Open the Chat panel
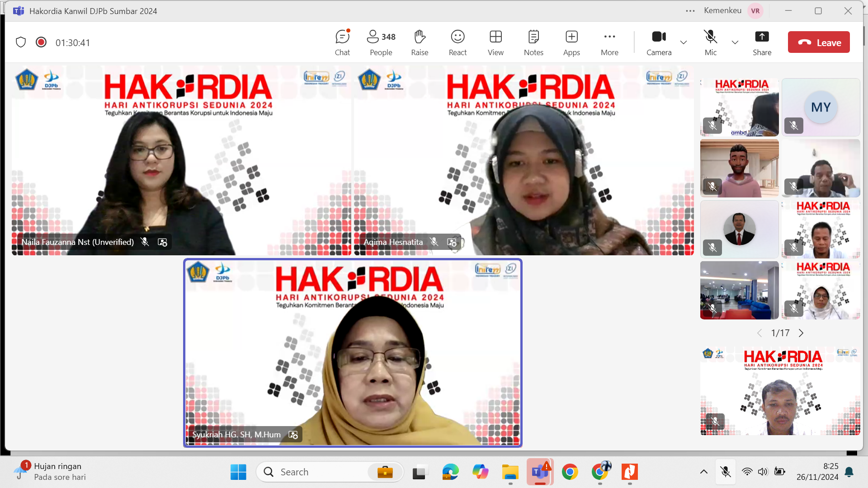The width and height of the screenshot is (868, 488). [342, 42]
